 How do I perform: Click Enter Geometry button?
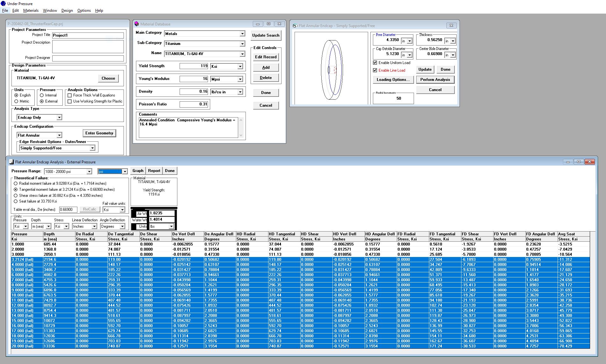[x=99, y=133]
